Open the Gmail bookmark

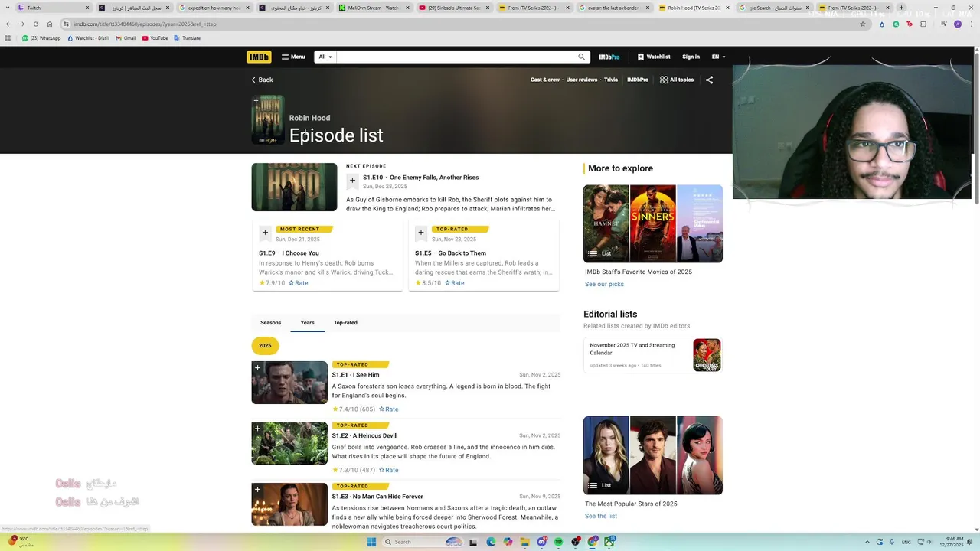126,38
